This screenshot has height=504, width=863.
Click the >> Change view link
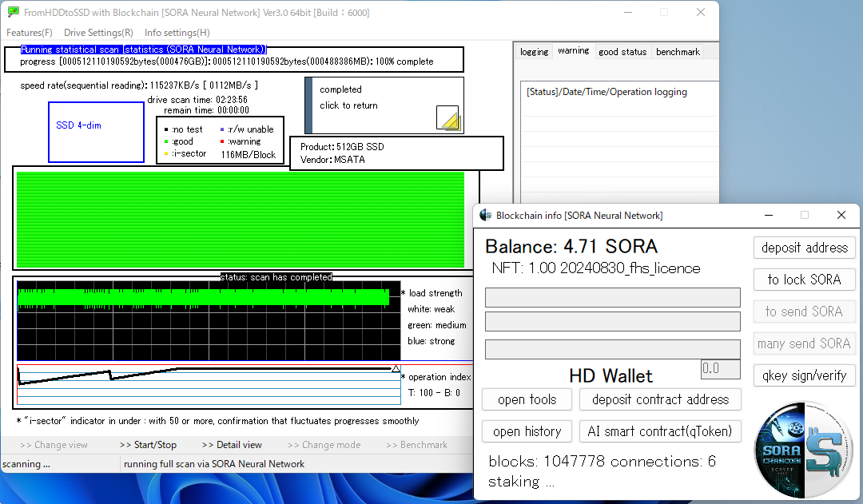tap(54, 445)
